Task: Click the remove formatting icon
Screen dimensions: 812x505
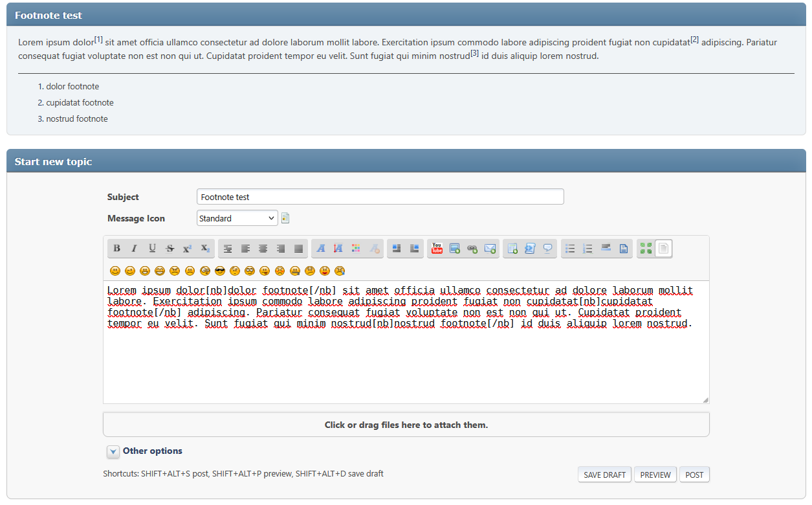Action: click(374, 249)
